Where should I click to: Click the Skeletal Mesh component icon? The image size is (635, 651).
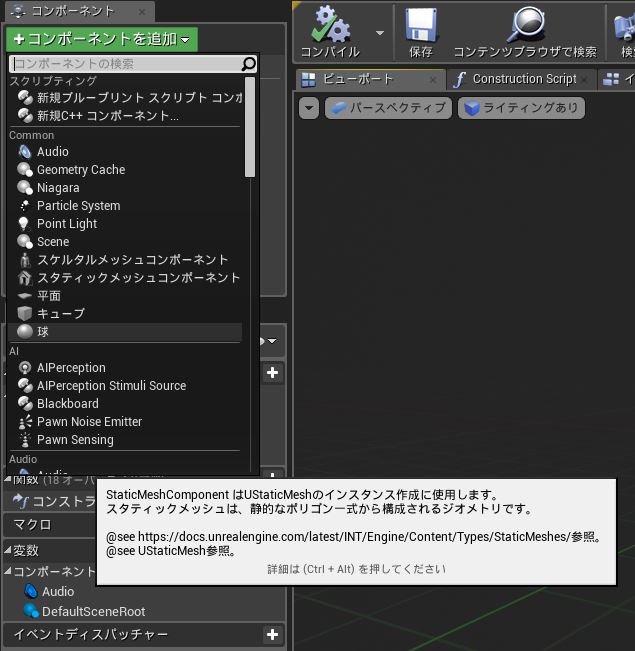[25, 259]
